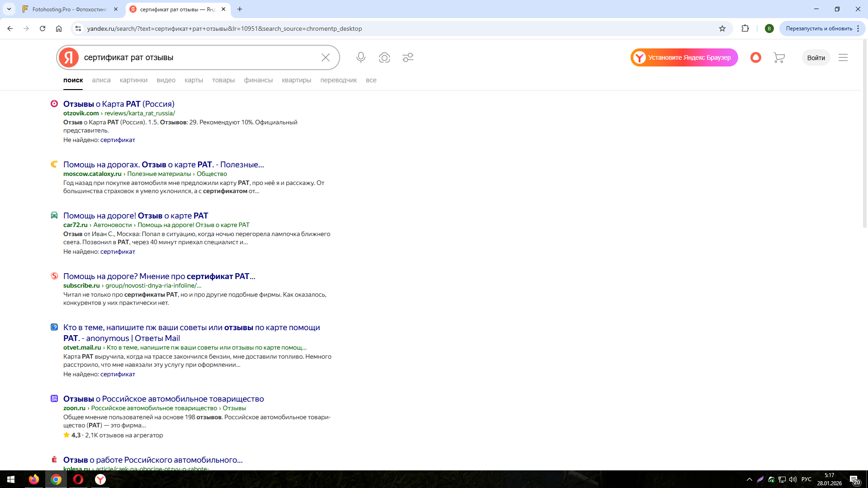868x488 pixels.
Task: Close the Yandex search results tab
Action: pos(223,9)
